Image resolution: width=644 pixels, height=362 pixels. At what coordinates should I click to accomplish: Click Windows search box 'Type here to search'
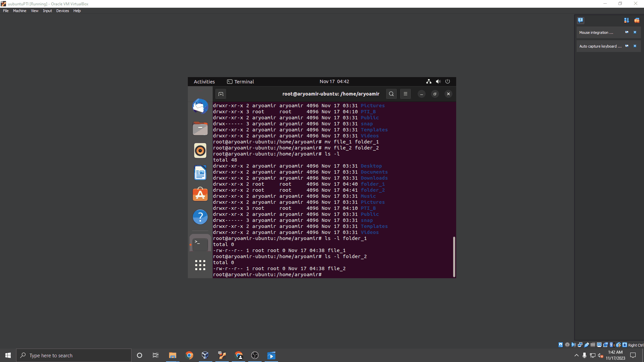pos(74,355)
